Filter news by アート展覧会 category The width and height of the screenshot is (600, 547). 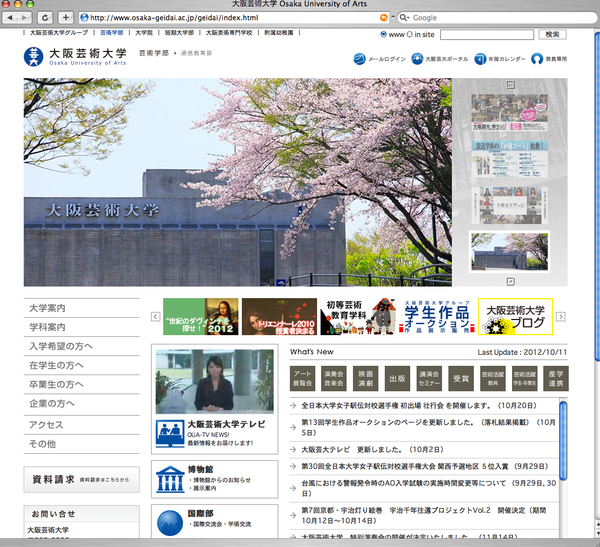tap(302, 378)
